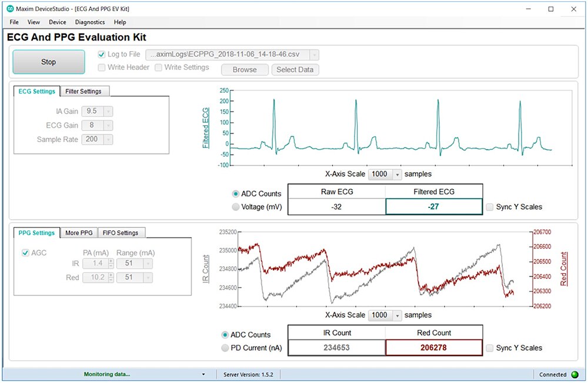Open the ECG X-Axis Scale dropdown
This screenshot has width=588, height=383.
point(397,174)
